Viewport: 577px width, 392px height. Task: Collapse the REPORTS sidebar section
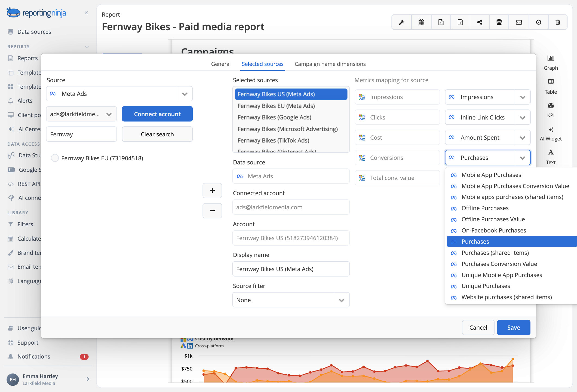[87, 47]
